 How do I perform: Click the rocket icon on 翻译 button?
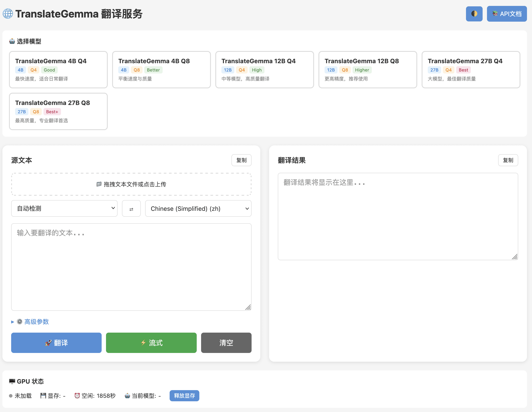coord(48,343)
